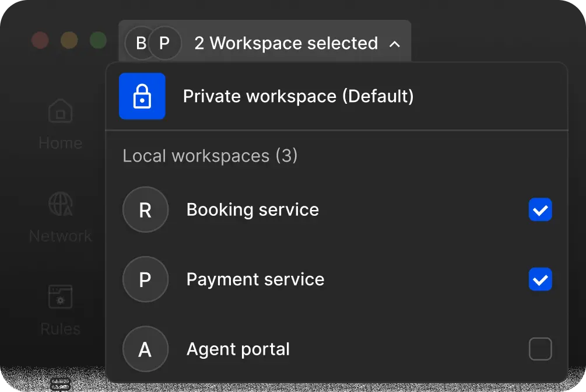Click the P avatar for Payment service
The image size is (586, 392).
pos(145,279)
